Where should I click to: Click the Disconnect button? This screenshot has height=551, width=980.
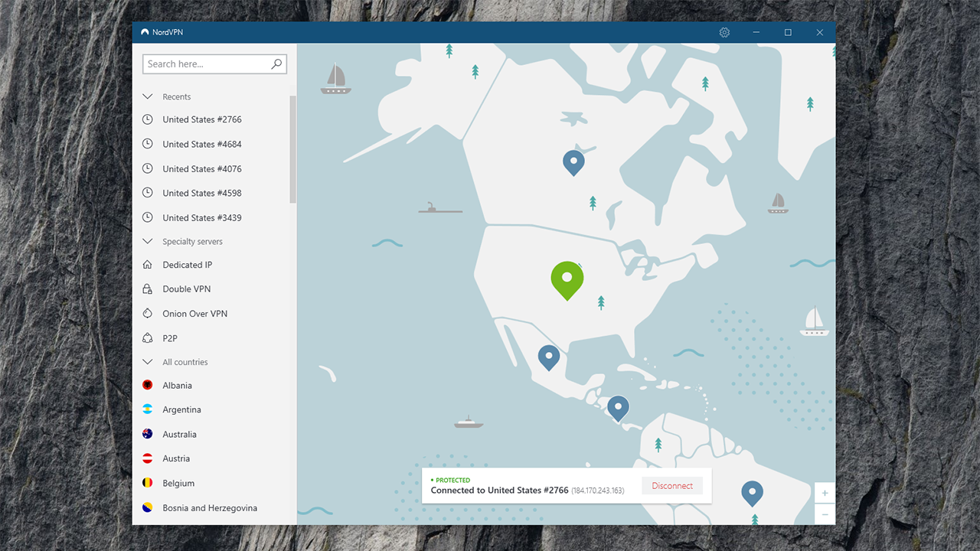point(672,486)
